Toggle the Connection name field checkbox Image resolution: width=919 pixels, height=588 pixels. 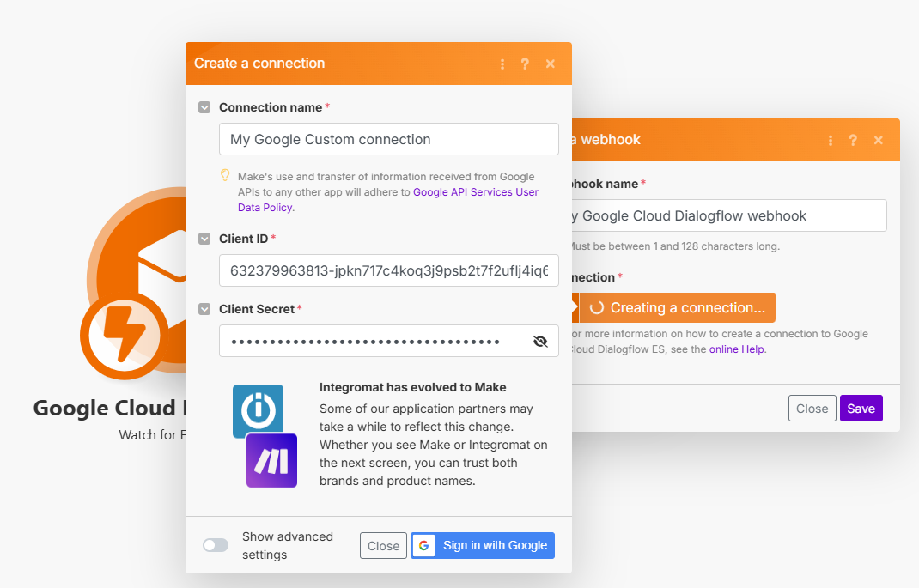[x=204, y=108]
